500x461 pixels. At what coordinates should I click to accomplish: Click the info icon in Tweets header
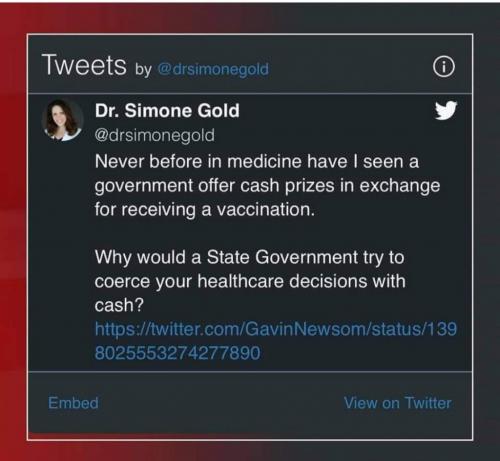(443, 67)
